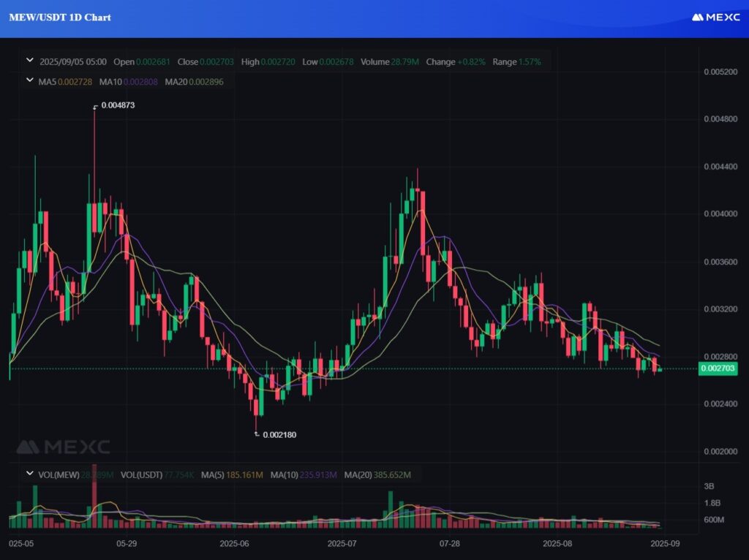The height and width of the screenshot is (560, 749).
Task: Click the 3B volume axis label
Action: 709,486
